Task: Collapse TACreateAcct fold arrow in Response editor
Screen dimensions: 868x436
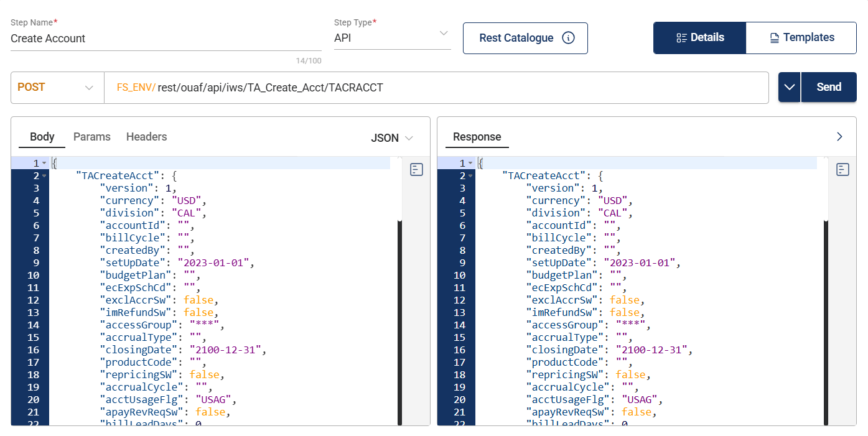Action: tap(470, 176)
